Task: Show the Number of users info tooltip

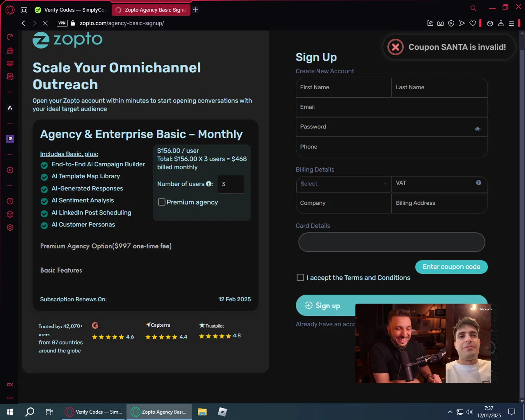Action: coord(209,184)
